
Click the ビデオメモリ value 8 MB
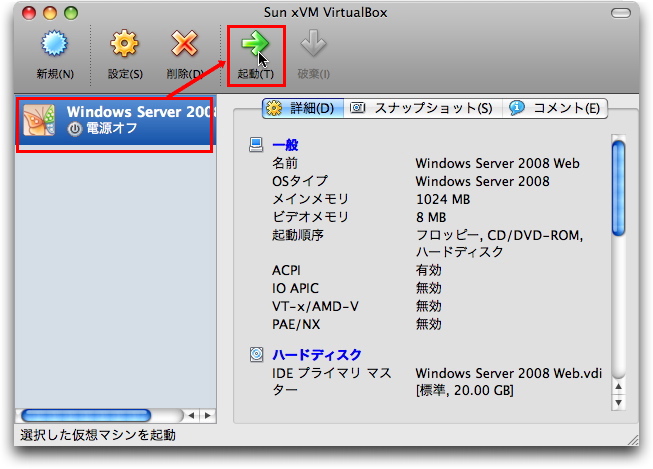tap(431, 217)
